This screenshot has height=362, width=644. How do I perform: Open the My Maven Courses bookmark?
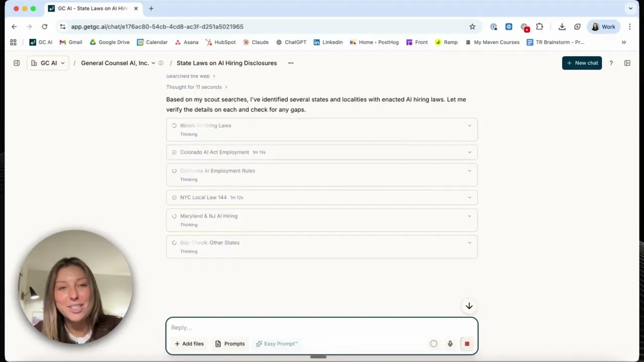[x=492, y=42]
